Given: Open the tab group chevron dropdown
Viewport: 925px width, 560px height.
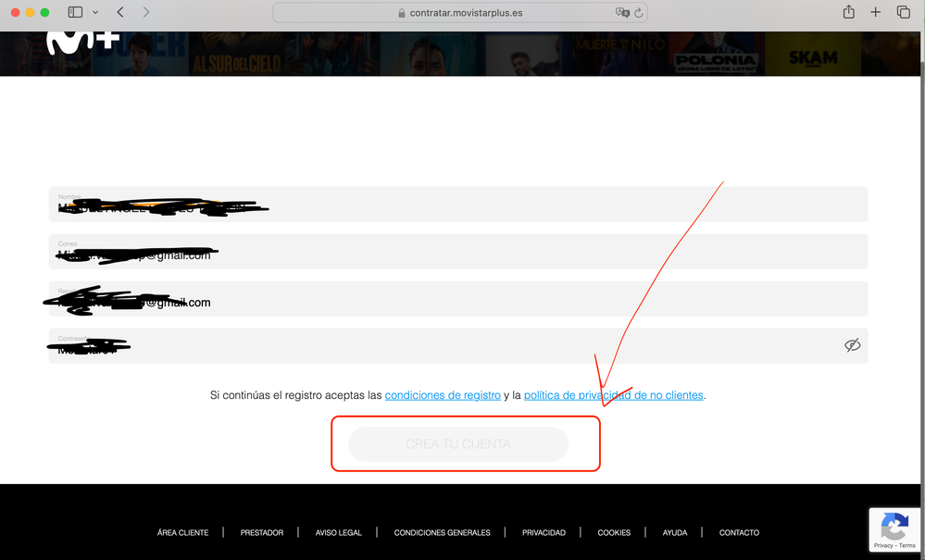Looking at the screenshot, I should tap(96, 12).
